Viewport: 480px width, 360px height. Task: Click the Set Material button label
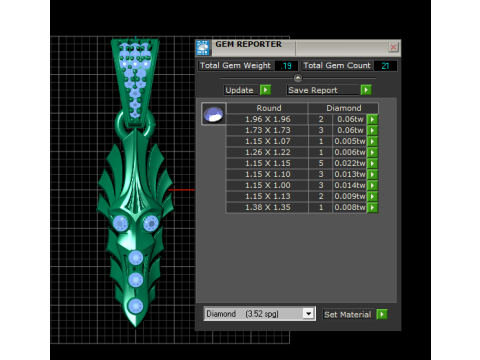coord(348,314)
